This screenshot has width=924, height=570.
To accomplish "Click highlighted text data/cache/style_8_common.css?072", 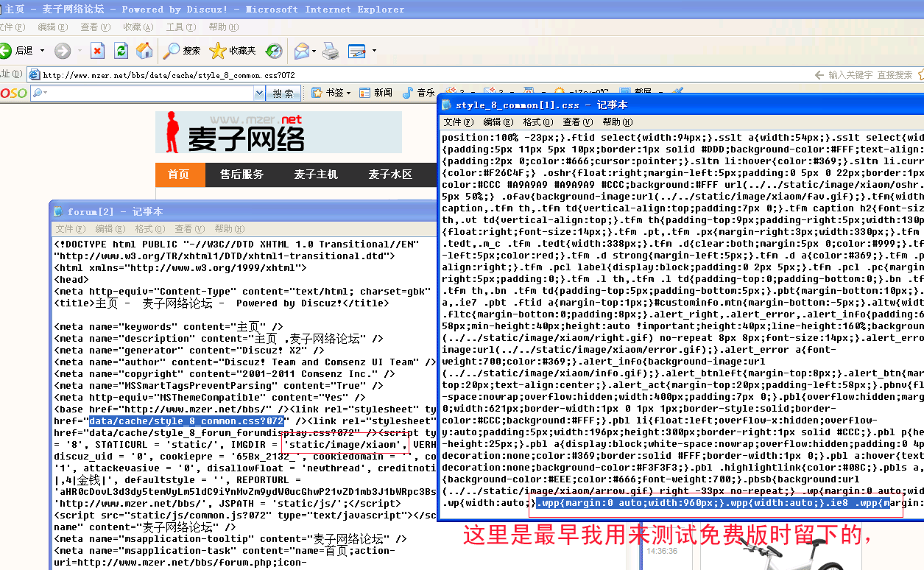I will click(x=187, y=421).
